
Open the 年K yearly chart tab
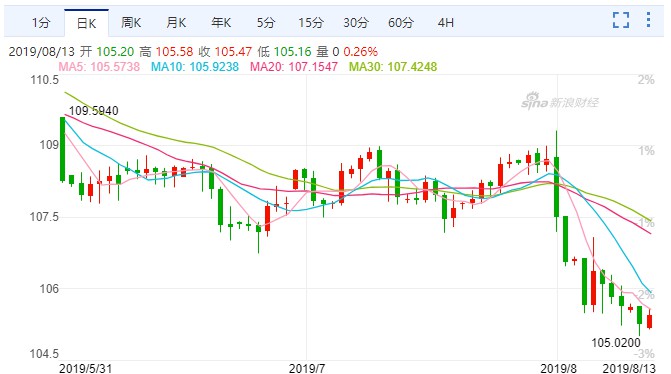[x=221, y=23]
